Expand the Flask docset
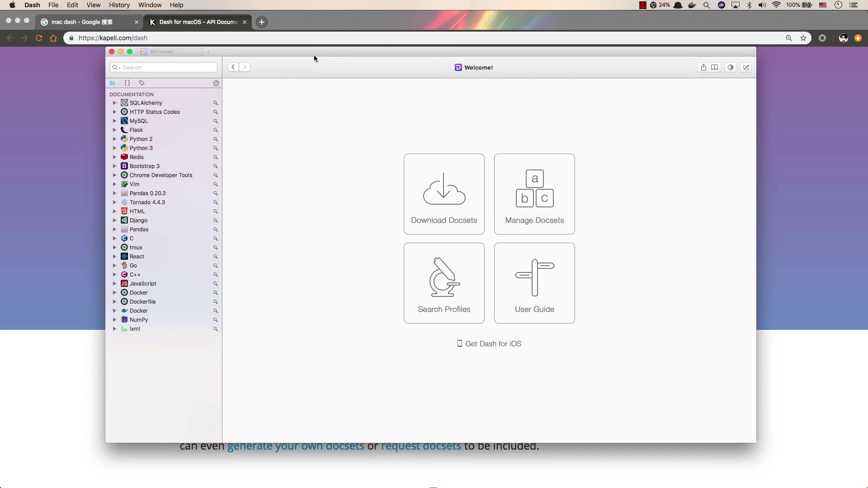Image resolution: width=868 pixels, height=488 pixels. pyautogui.click(x=114, y=130)
